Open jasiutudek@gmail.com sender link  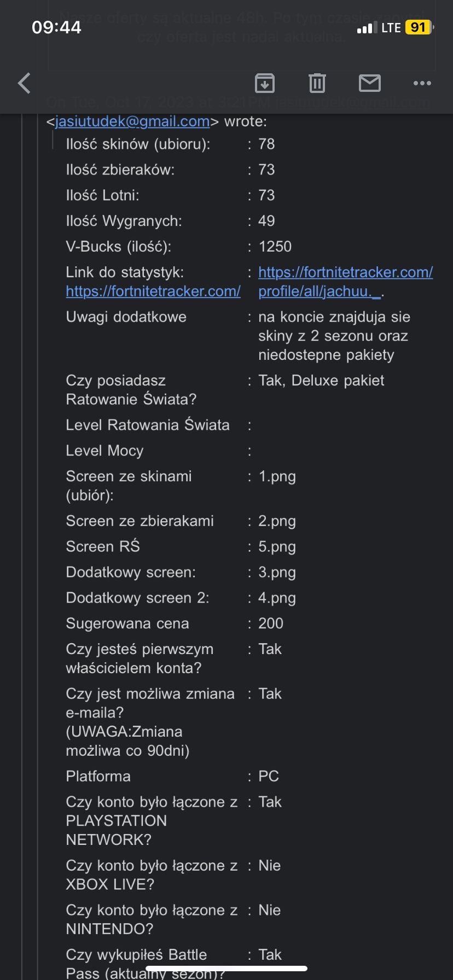click(x=132, y=121)
